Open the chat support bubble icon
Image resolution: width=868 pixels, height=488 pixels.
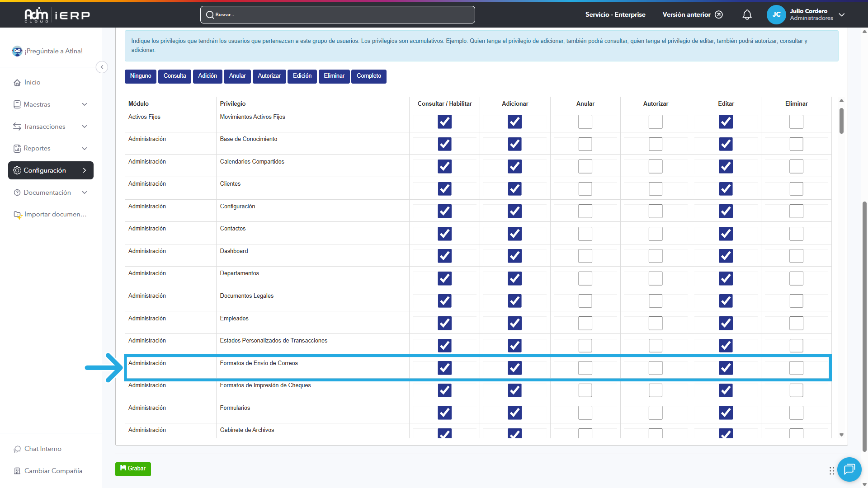pos(849,469)
